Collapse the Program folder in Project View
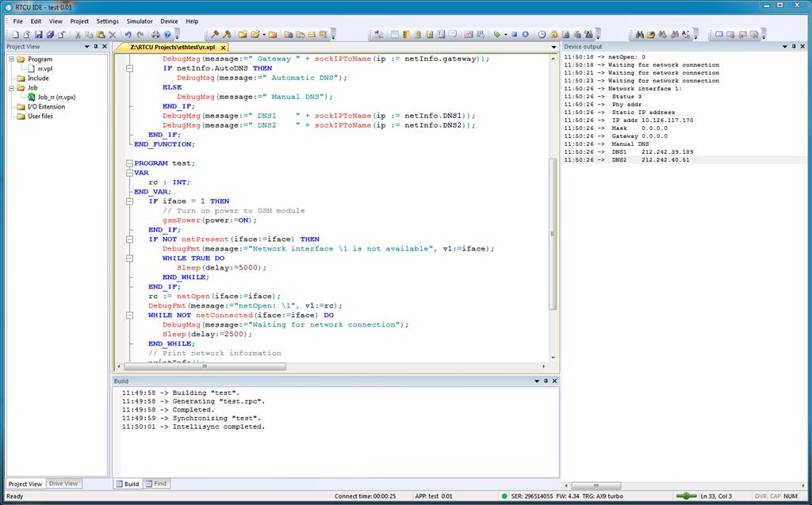812x505 pixels. click(x=10, y=57)
